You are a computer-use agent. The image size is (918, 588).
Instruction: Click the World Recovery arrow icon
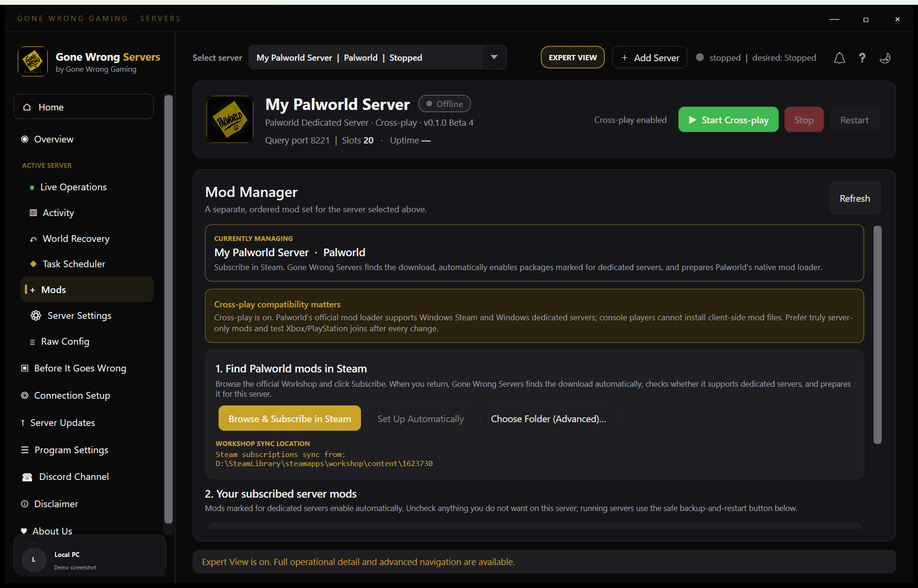(33, 239)
